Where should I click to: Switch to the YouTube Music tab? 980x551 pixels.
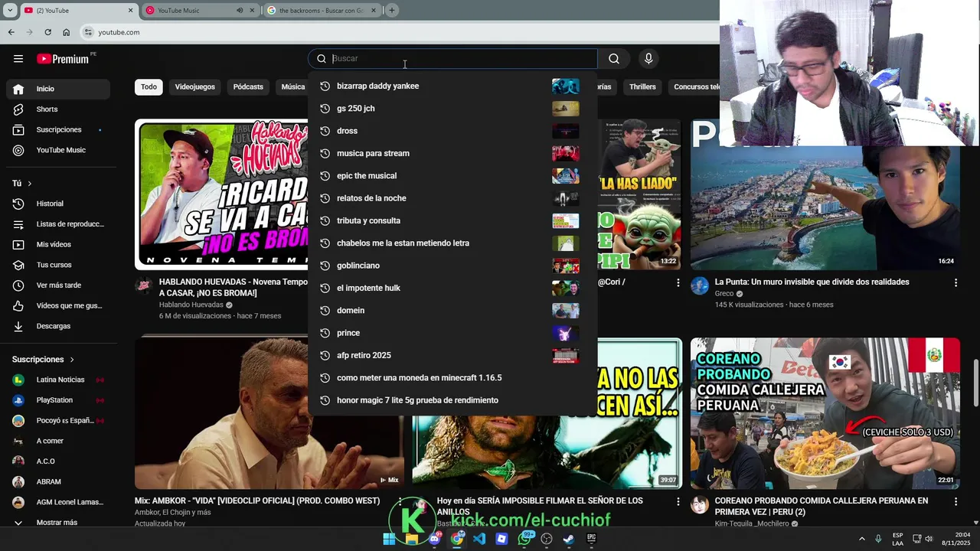pos(199,11)
